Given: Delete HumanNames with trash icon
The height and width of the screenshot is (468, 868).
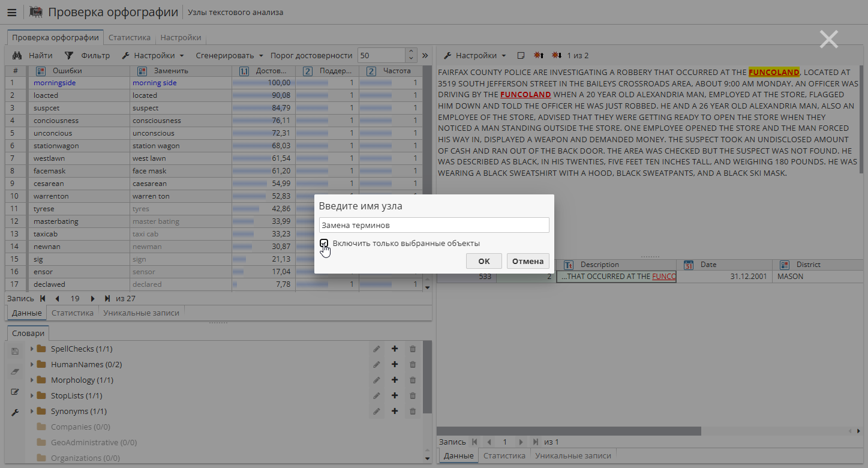Looking at the screenshot, I should point(413,364).
